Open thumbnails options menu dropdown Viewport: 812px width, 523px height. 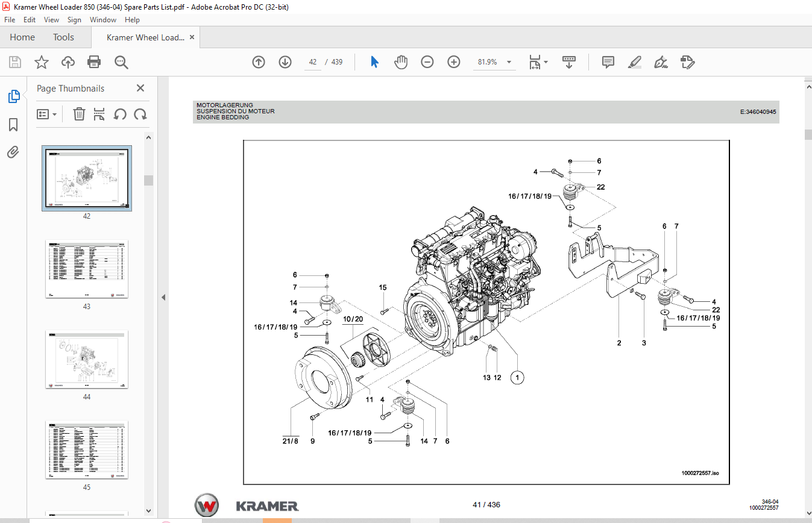pyautogui.click(x=47, y=114)
